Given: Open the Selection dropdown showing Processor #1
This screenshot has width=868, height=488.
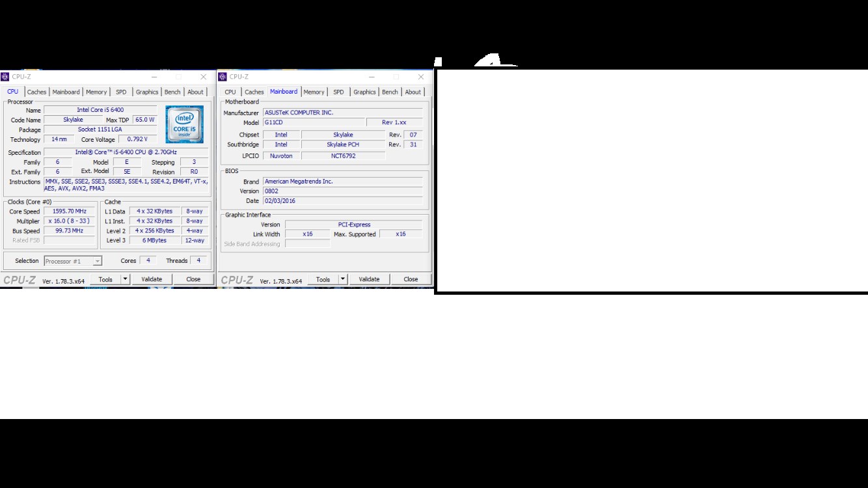Looking at the screenshot, I should [x=73, y=261].
